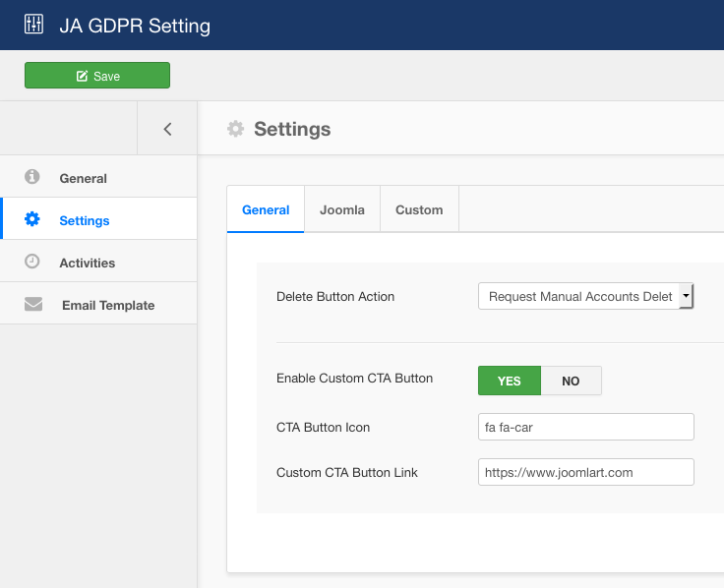The width and height of the screenshot is (724, 588).
Task: Click the gear icon in the Settings page header
Action: (x=235, y=129)
